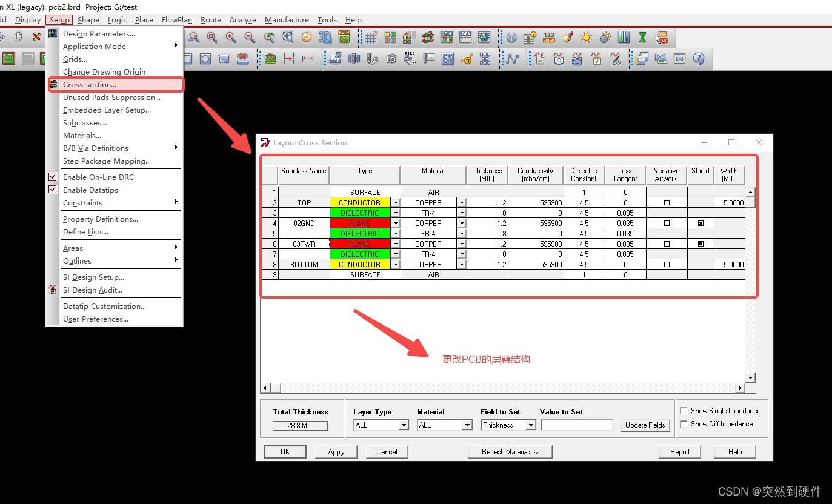Click the Update Fields button
Screen dimensions: 832x504
tap(645, 425)
